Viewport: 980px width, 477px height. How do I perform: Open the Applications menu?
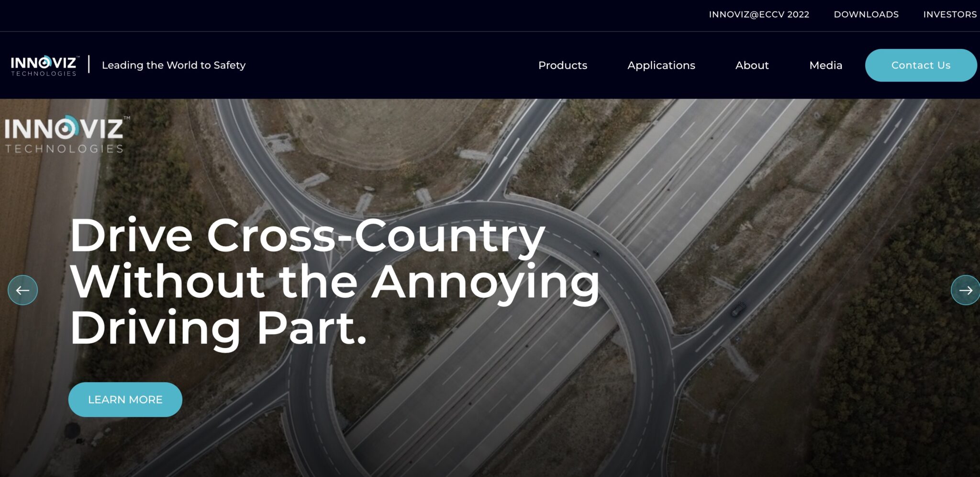(x=661, y=65)
